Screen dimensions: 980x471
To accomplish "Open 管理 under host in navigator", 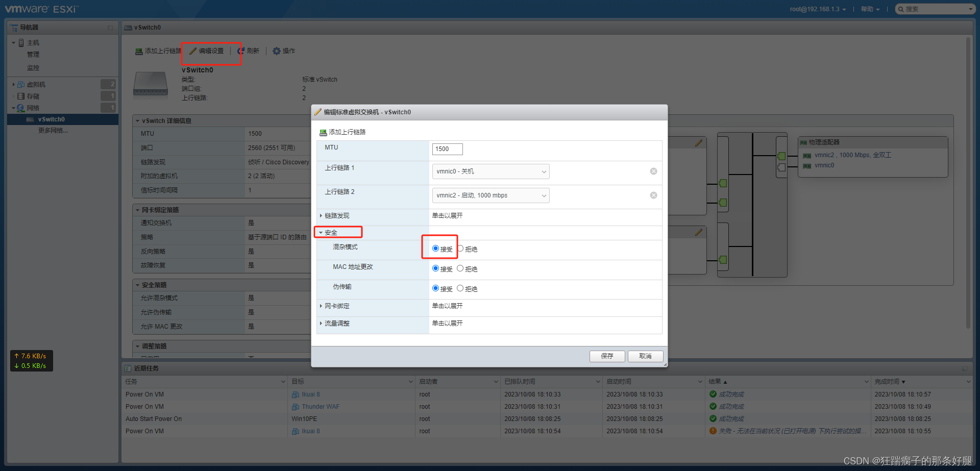I will pos(33,55).
